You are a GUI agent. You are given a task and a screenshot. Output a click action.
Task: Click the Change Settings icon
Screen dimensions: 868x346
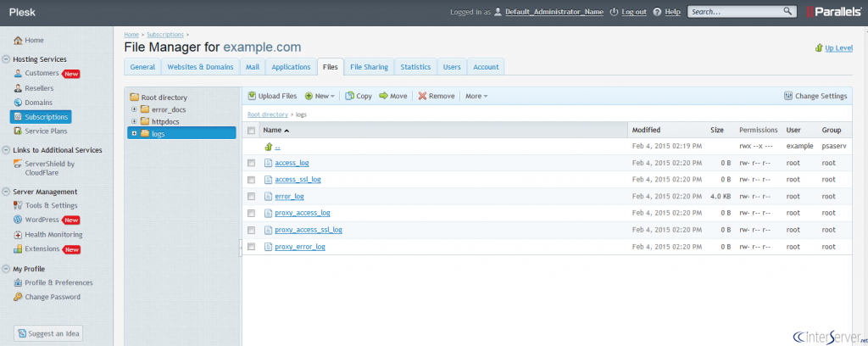[x=788, y=96]
